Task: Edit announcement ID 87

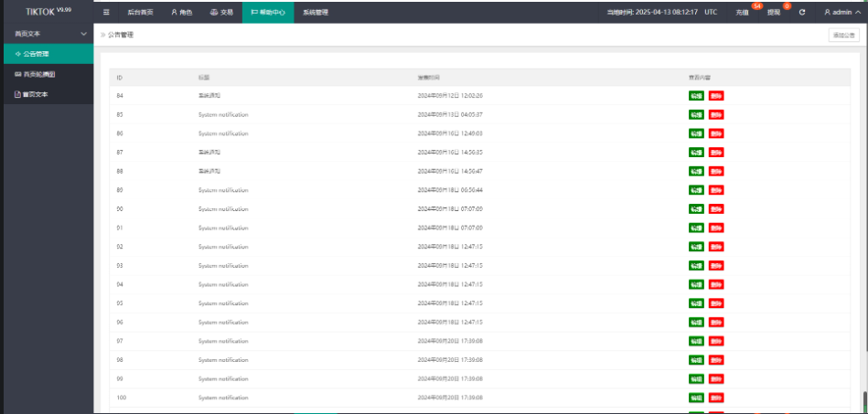Action: pyautogui.click(x=696, y=153)
